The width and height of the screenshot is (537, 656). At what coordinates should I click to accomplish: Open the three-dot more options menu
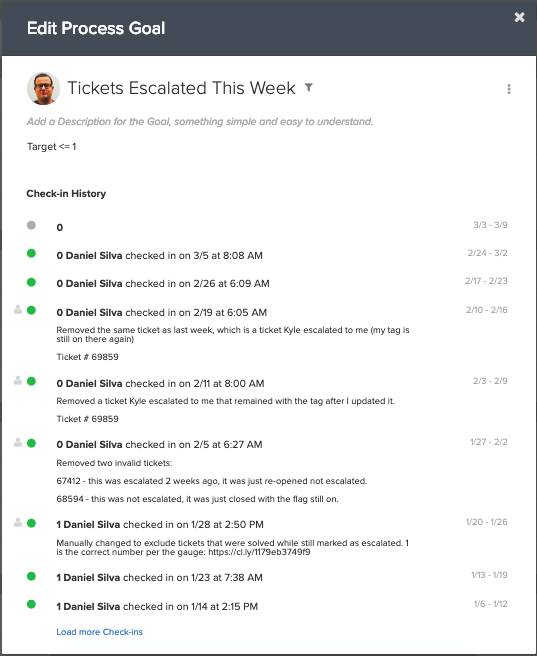[x=509, y=89]
